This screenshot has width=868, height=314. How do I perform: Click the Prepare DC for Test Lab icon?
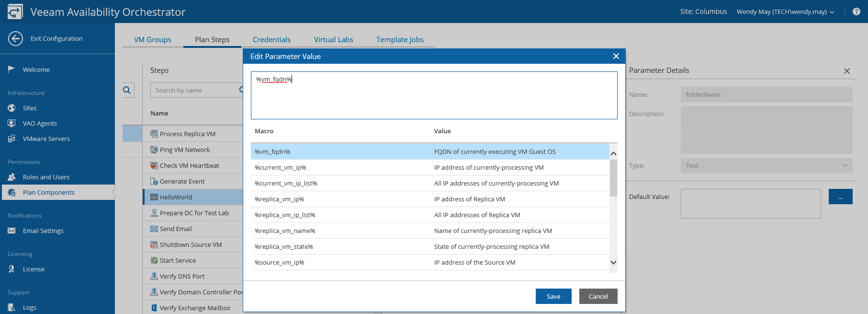[154, 213]
